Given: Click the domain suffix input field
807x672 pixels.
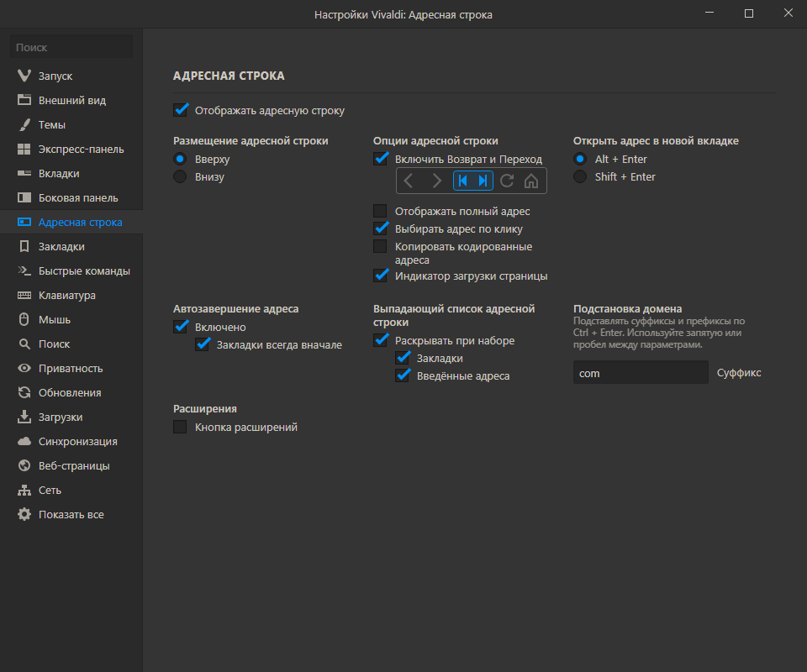Looking at the screenshot, I should click(x=641, y=373).
